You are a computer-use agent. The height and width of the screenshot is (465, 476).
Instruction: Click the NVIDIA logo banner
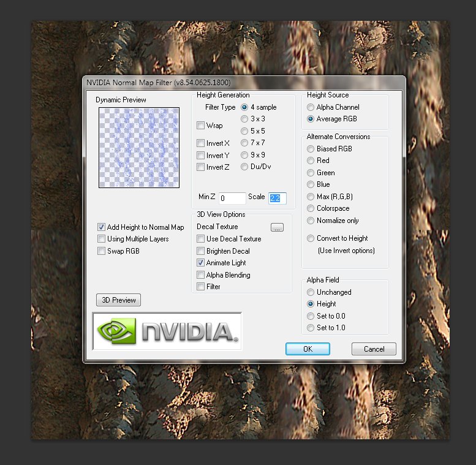coord(167,331)
